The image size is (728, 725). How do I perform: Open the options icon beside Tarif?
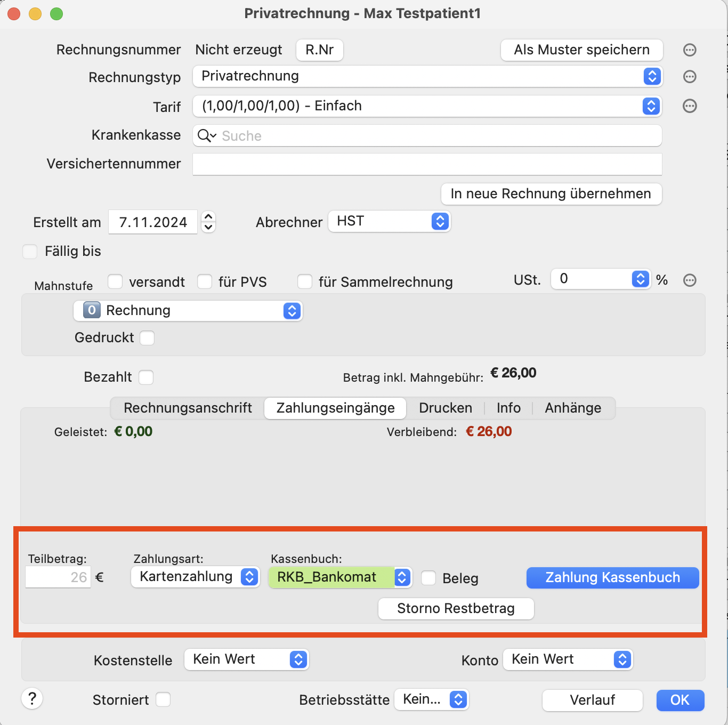click(690, 106)
